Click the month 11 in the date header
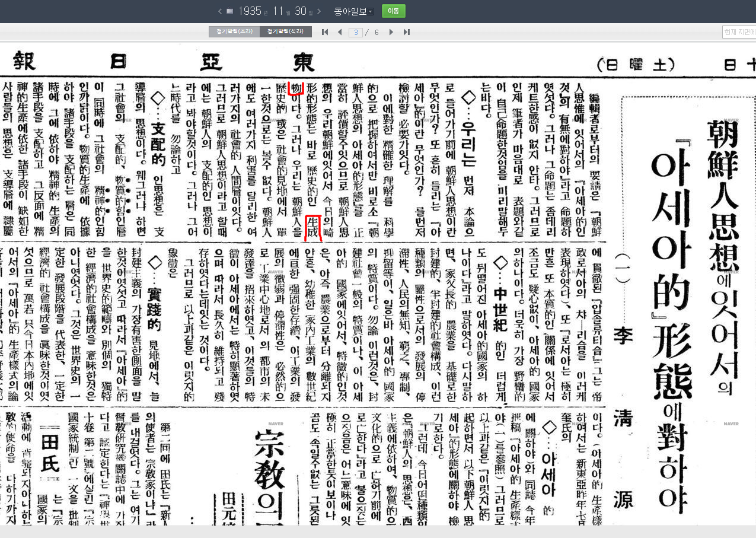The width and height of the screenshot is (756, 538). tap(279, 11)
